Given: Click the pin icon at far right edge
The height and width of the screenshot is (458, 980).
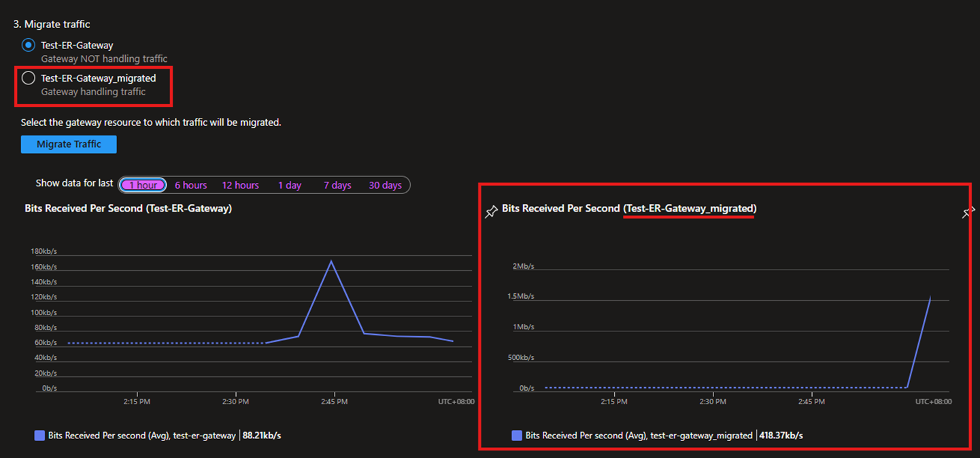Looking at the screenshot, I should coord(968,213).
